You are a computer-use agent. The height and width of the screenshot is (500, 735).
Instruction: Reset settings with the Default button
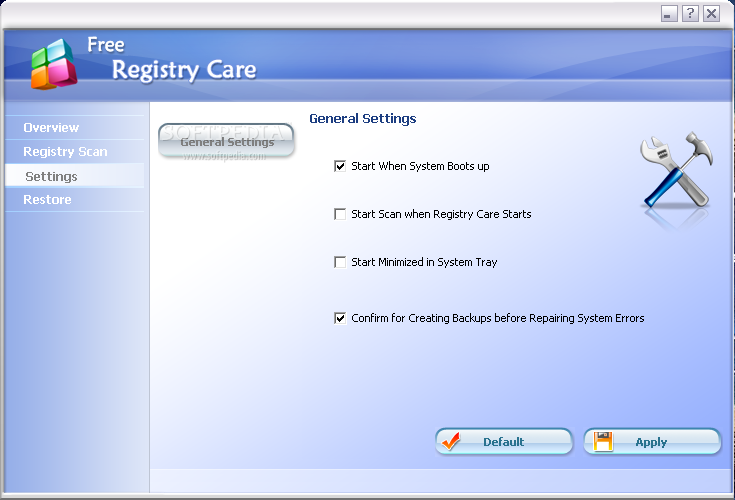point(504,441)
